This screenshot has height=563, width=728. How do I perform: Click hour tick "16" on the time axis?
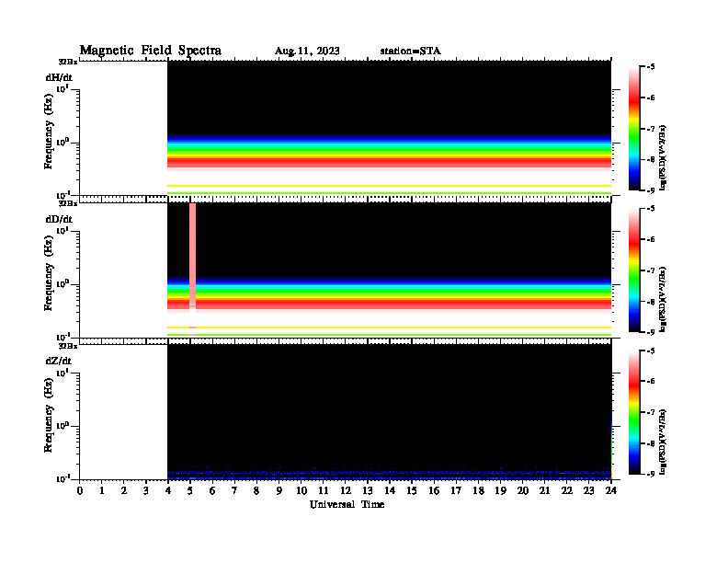pos(434,490)
